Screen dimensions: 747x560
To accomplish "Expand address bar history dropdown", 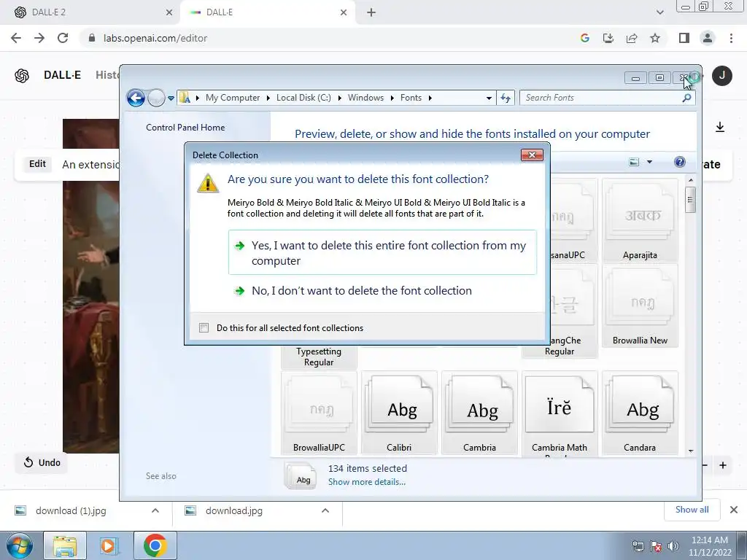I will tap(489, 98).
